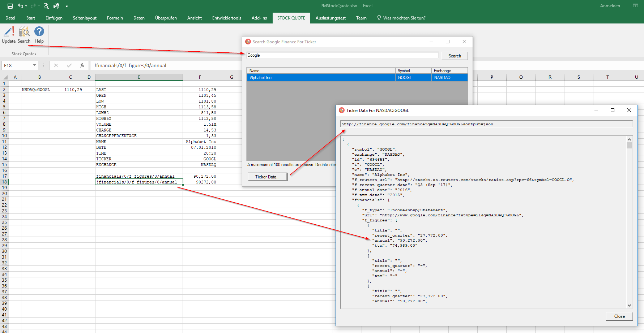The height and width of the screenshot is (333, 644).
Task: Click the Anmelden sign-in link
Action: pos(610,5)
